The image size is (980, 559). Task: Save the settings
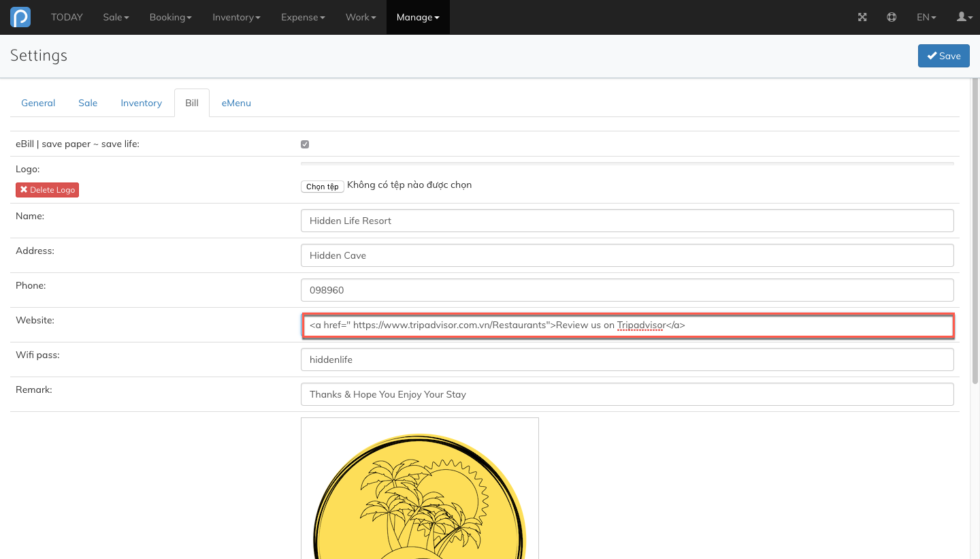click(x=943, y=56)
